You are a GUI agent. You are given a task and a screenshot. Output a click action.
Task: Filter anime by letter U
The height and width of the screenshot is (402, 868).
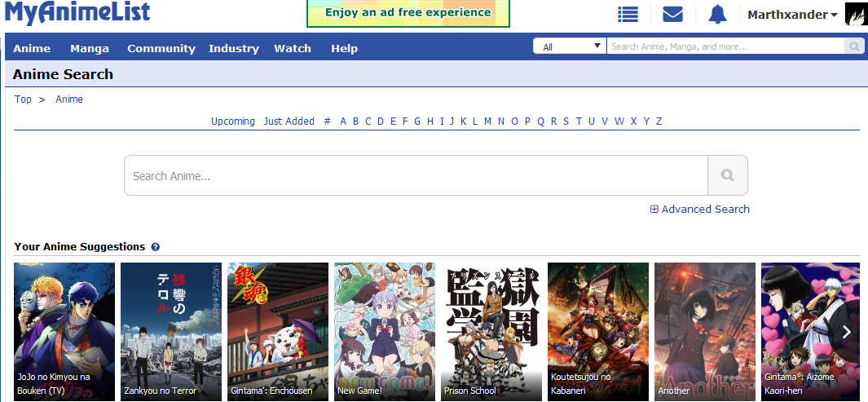pyautogui.click(x=592, y=121)
